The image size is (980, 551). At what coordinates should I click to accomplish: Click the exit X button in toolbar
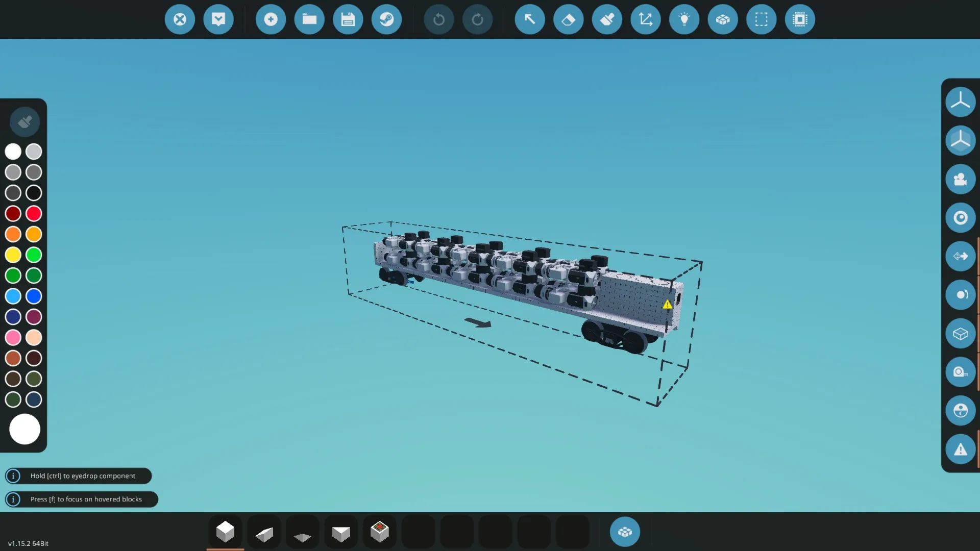180,19
